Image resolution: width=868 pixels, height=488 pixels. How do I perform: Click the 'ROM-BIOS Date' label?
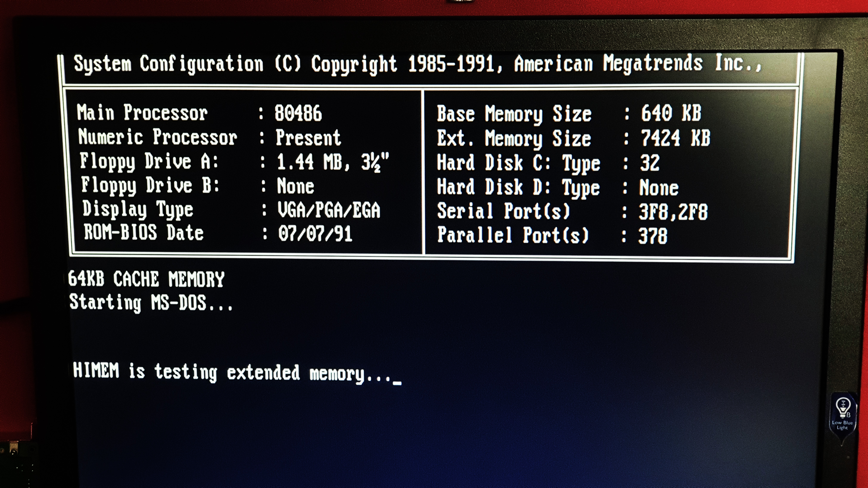144,232
